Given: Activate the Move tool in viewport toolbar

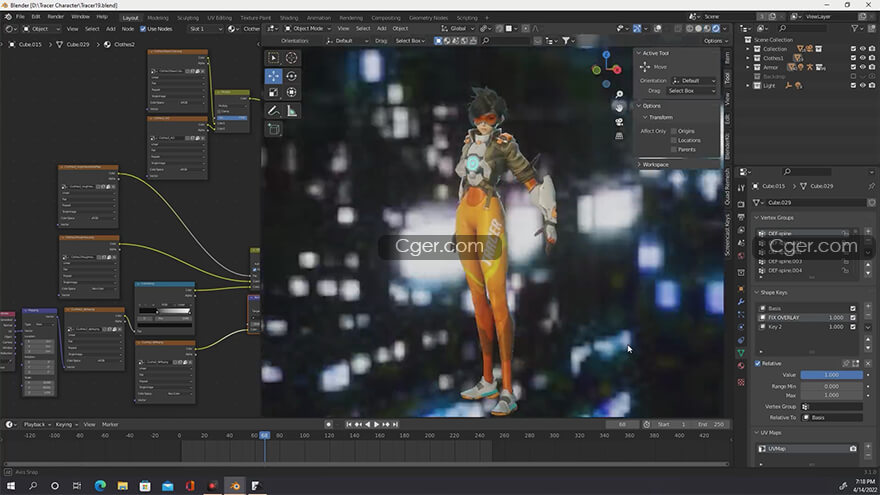Looking at the screenshot, I should point(273,76).
